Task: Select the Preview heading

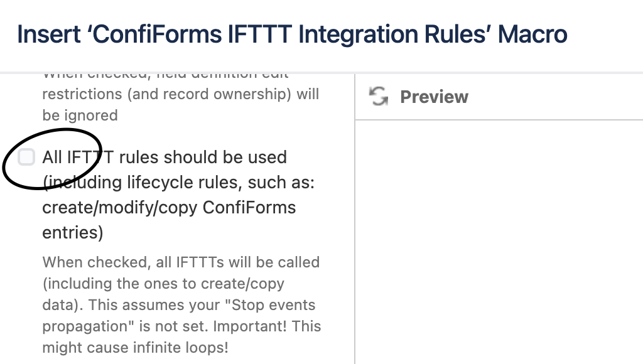Action: point(434,97)
